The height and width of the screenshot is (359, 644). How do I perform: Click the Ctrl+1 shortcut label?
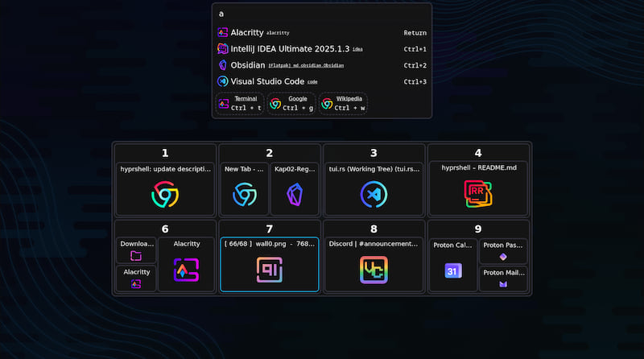click(x=415, y=49)
